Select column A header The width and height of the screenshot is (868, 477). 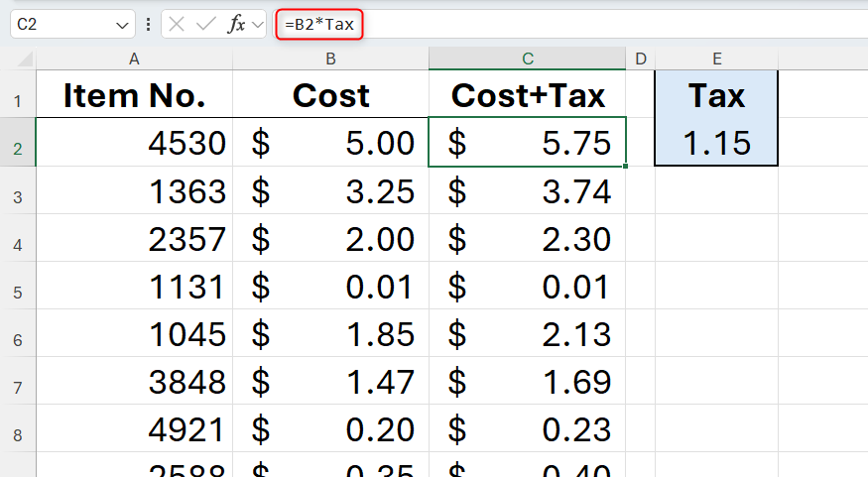[134, 59]
